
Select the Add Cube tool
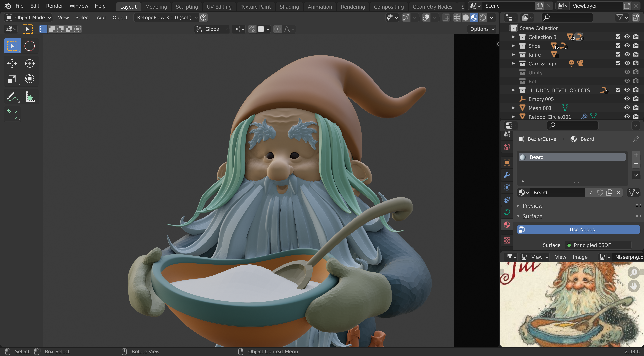[x=12, y=114]
